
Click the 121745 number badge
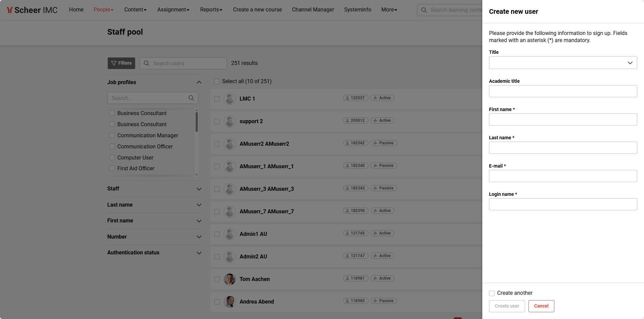click(356, 233)
